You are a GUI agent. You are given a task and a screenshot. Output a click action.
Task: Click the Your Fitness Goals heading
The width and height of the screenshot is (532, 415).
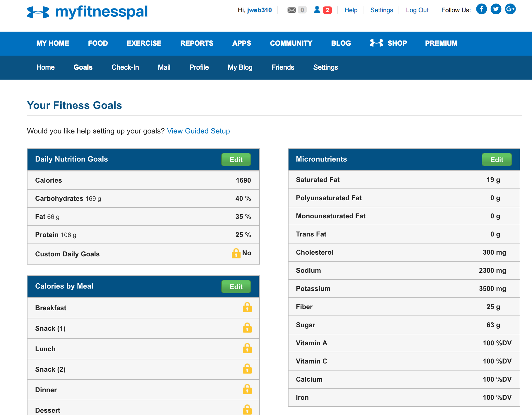click(x=74, y=105)
